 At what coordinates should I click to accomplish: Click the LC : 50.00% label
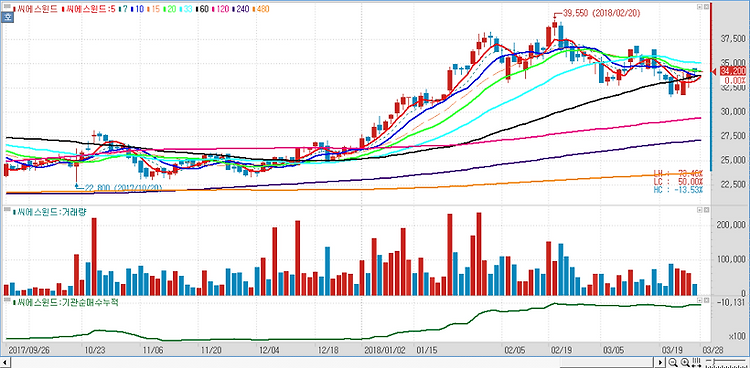(x=678, y=182)
